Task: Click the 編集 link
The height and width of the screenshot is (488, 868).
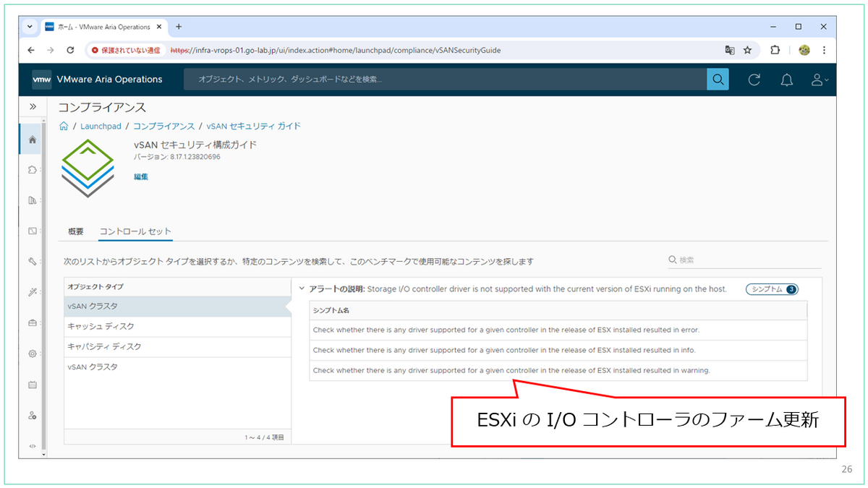Action: pyautogui.click(x=141, y=176)
